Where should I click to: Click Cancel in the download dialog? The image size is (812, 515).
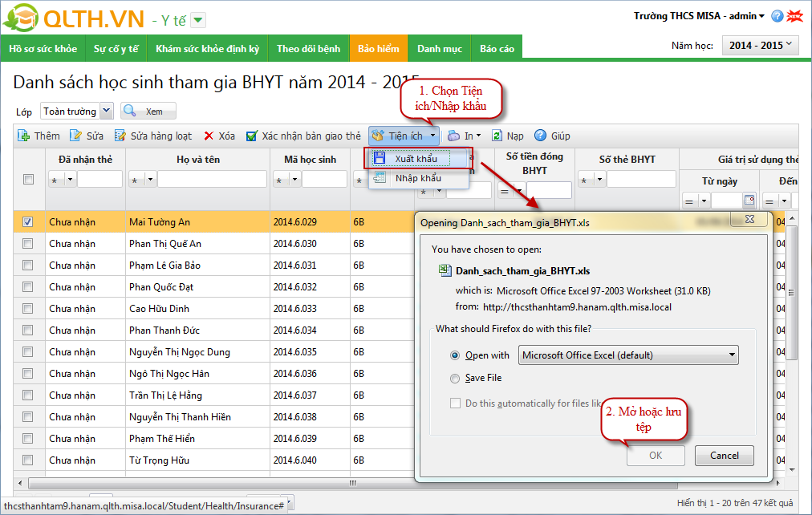click(x=724, y=456)
